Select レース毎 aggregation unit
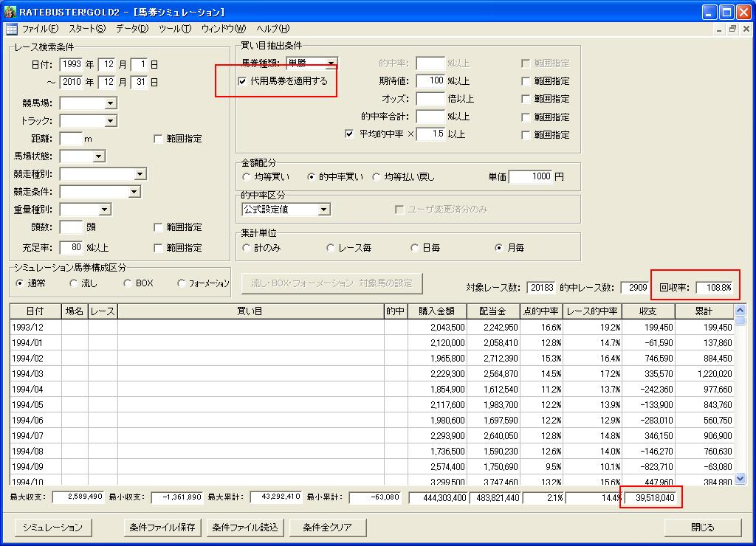The image size is (756, 546). pyautogui.click(x=330, y=248)
